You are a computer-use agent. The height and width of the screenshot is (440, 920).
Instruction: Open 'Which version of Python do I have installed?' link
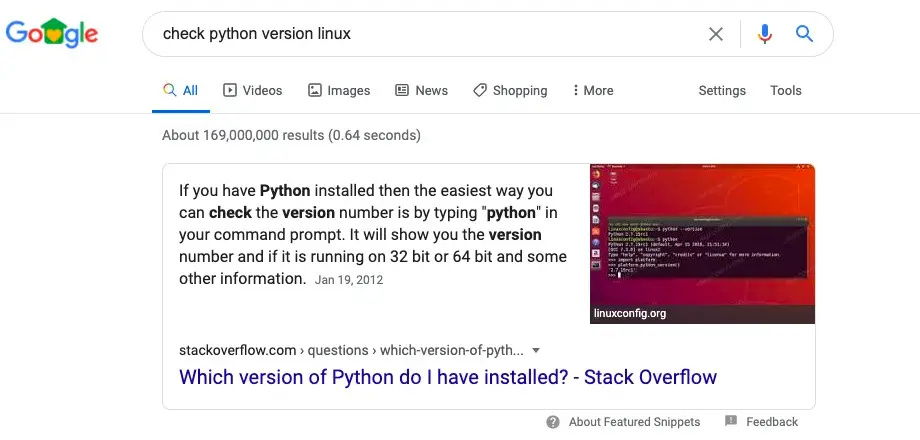(448, 377)
